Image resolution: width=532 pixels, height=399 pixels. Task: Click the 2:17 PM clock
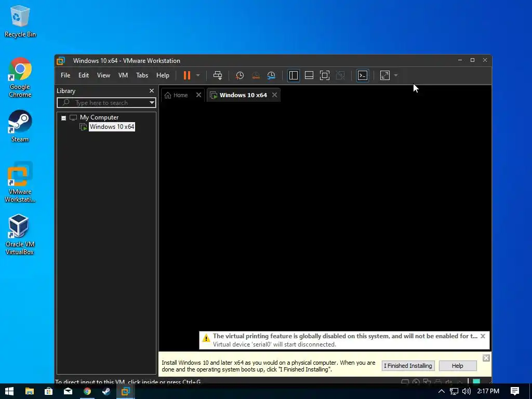[x=488, y=391]
